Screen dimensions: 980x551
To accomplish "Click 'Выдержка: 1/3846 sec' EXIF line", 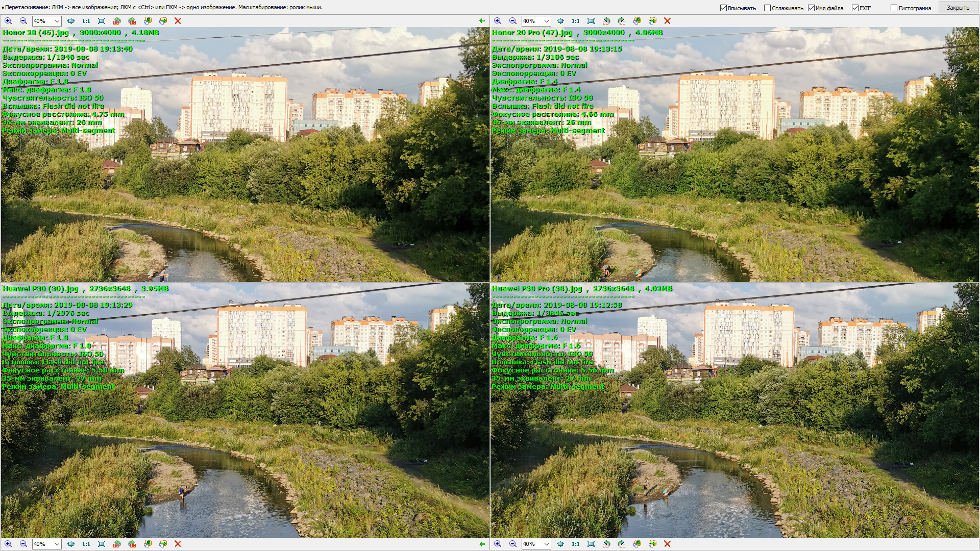I will pyautogui.click(x=535, y=313).
